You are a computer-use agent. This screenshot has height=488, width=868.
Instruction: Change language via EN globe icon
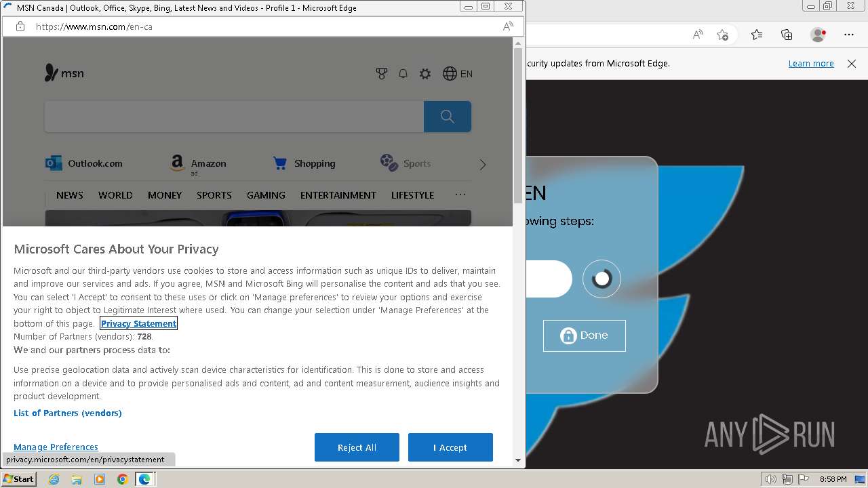(x=458, y=73)
